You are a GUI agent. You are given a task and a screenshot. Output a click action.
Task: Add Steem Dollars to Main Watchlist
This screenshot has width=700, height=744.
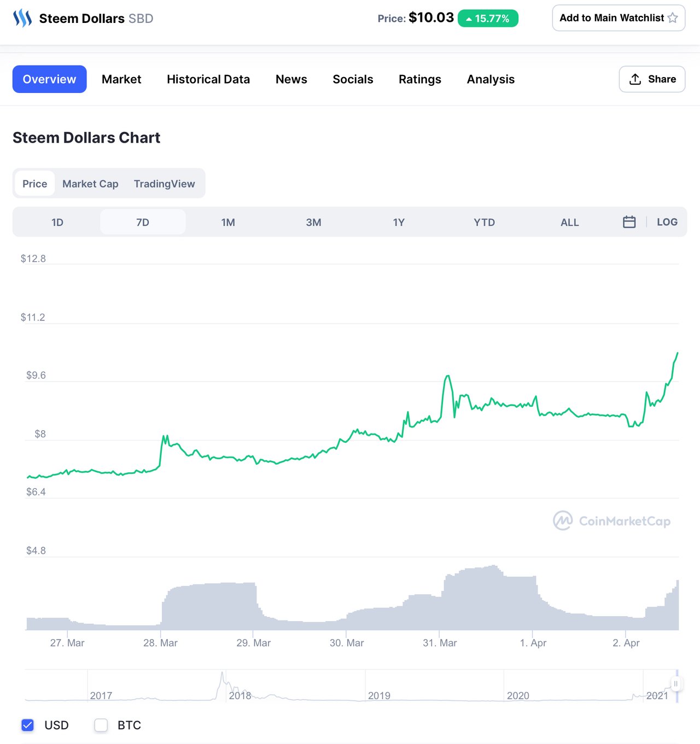pyautogui.click(x=619, y=18)
